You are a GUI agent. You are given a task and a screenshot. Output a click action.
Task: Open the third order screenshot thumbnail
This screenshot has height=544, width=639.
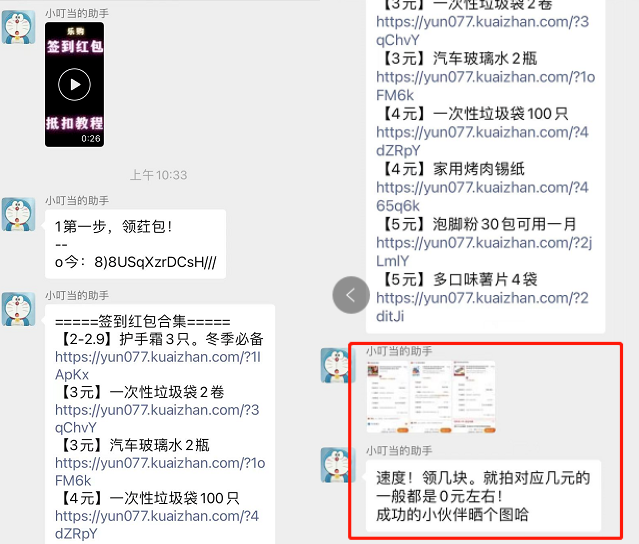click(x=475, y=397)
